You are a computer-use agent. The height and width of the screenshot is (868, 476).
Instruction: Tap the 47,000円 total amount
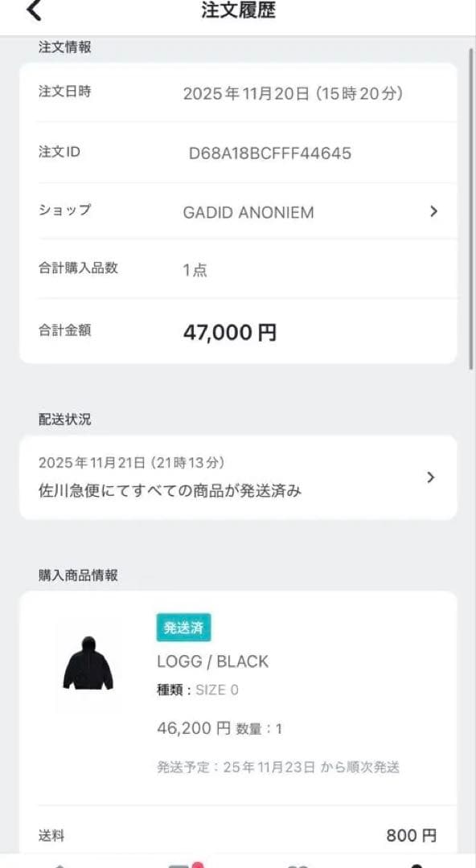231,331
